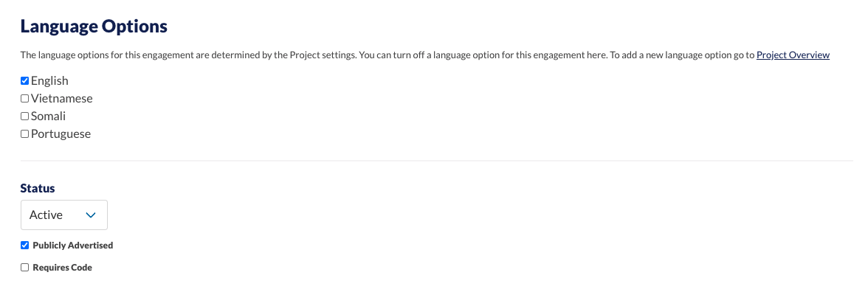Viewport: 868px width, 292px height.
Task: Open the Status dropdown box
Action: (x=64, y=215)
